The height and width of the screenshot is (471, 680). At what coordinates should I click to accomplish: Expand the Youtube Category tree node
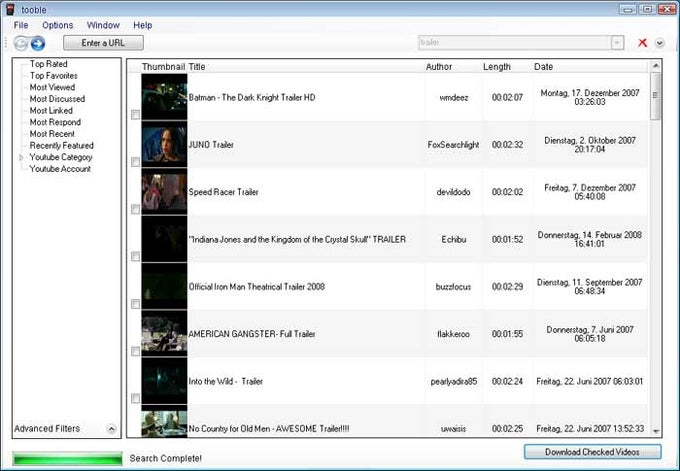21,157
